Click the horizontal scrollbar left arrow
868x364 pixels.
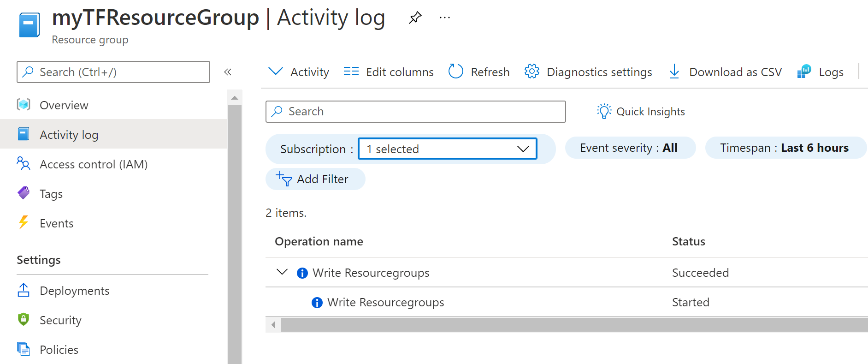pyautogui.click(x=273, y=325)
